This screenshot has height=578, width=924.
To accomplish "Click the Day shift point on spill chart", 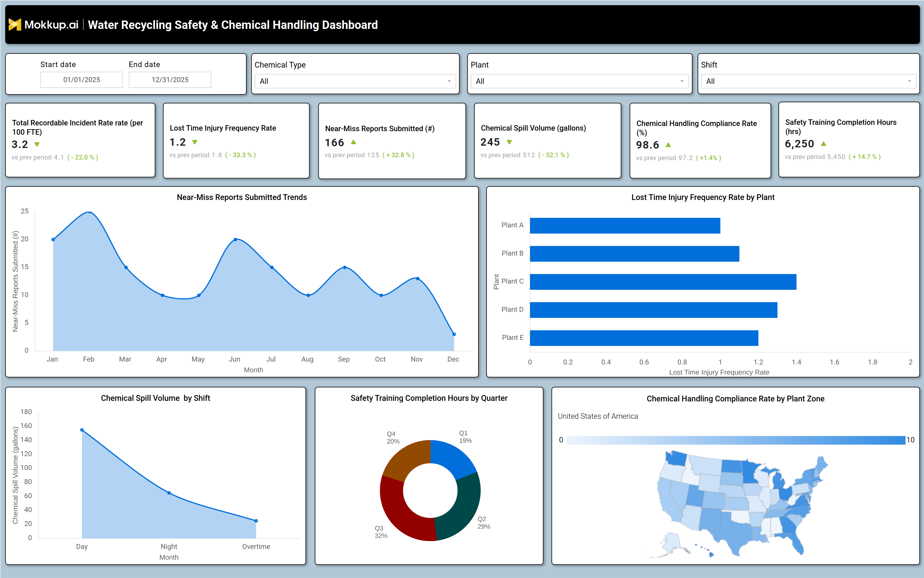I will coord(82,430).
